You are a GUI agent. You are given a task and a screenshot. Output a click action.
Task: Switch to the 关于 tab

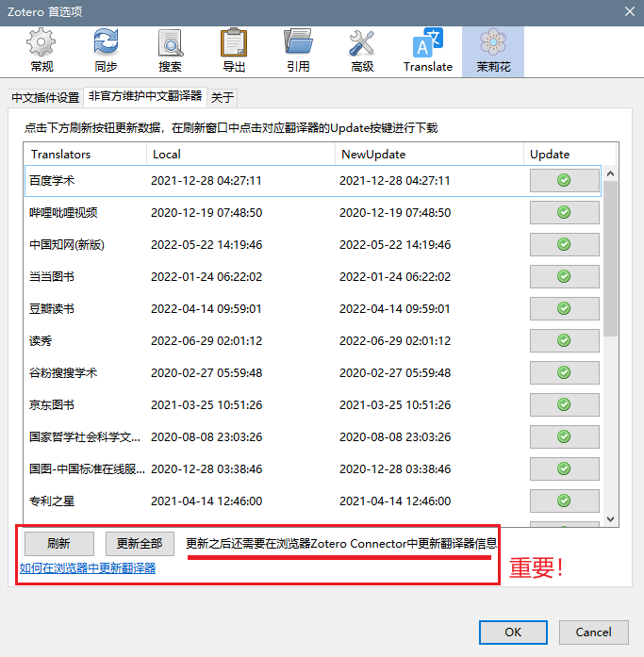tap(223, 98)
